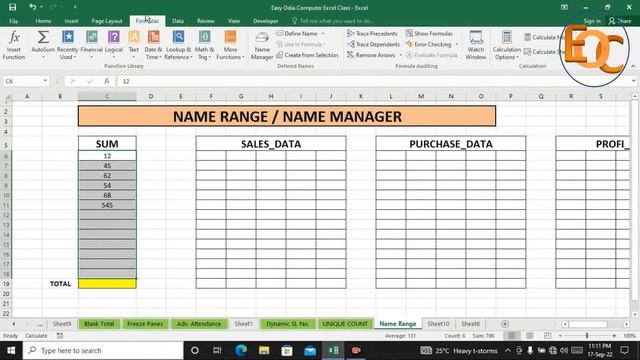
Task: Open the File tab
Action: tap(13, 21)
